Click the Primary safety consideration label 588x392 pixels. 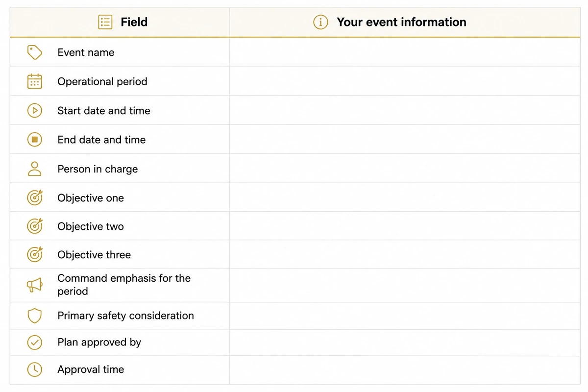[x=125, y=316]
